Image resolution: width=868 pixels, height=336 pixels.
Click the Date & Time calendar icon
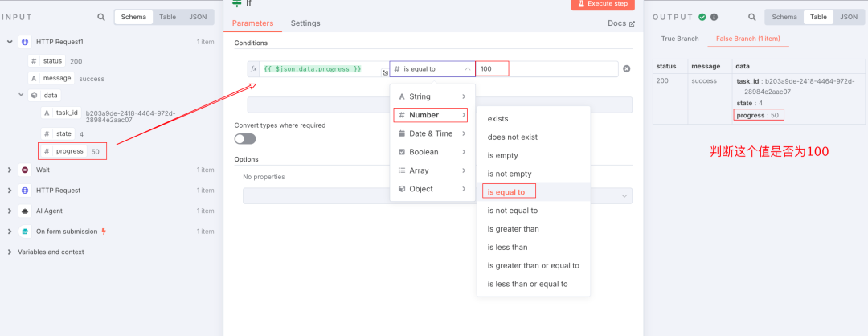click(x=402, y=133)
